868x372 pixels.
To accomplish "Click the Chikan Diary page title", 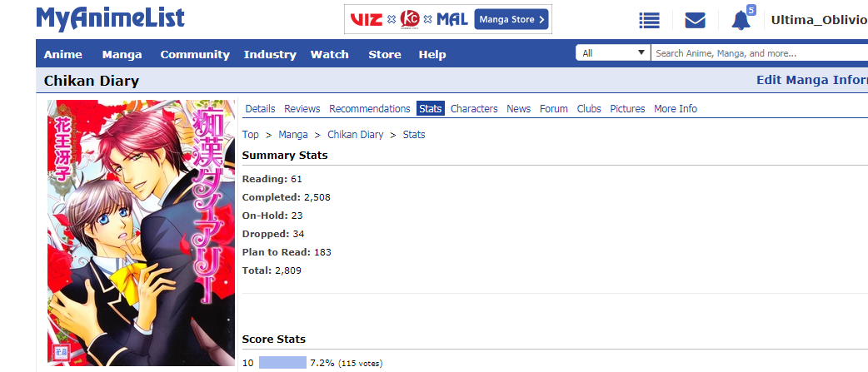I will click(92, 82).
